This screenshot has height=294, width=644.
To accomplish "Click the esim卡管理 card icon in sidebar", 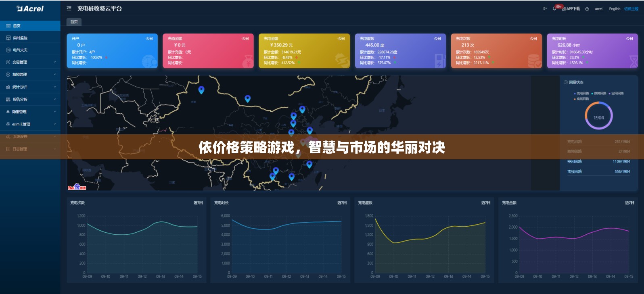I will click(8, 124).
